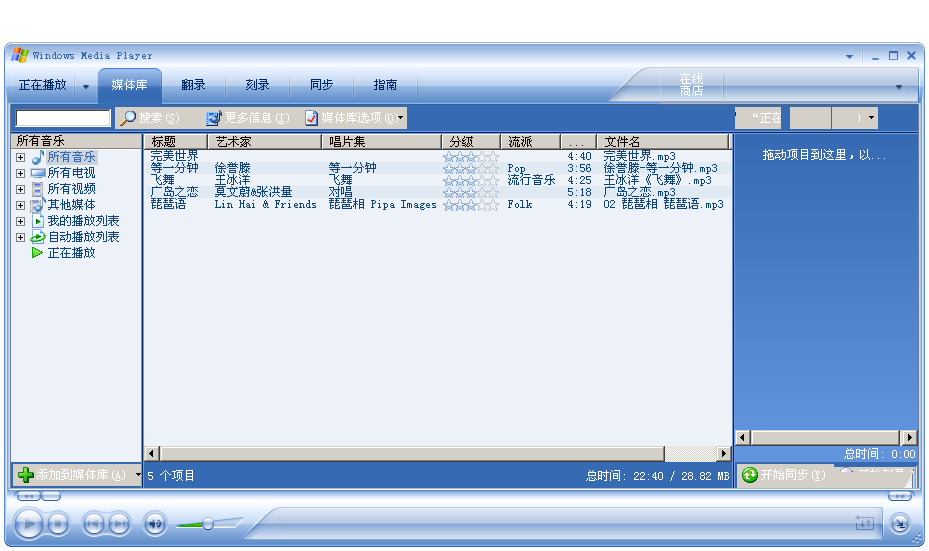929x551 pixels.
Task: Open title bar menu dropdown arrow
Action: tap(849, 57)
